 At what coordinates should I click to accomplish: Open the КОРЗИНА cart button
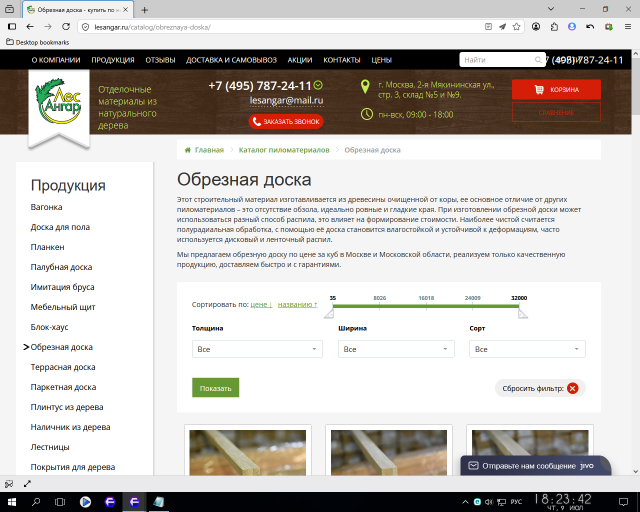(556, 89)
